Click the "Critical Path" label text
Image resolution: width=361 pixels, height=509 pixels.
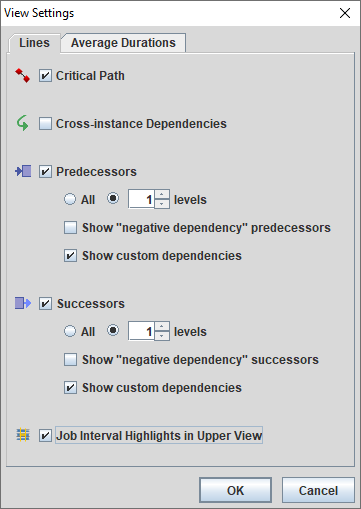point(90,76)
